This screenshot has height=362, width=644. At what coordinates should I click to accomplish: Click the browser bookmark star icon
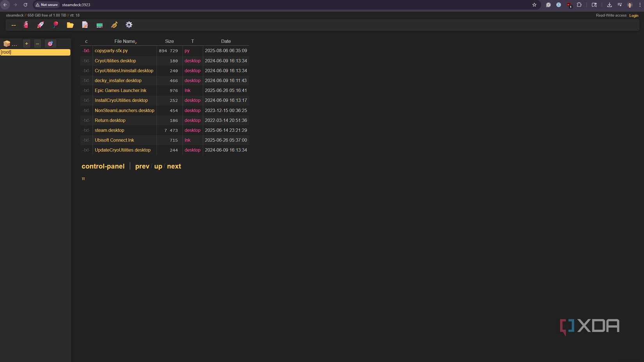click(x=534, y=5)
